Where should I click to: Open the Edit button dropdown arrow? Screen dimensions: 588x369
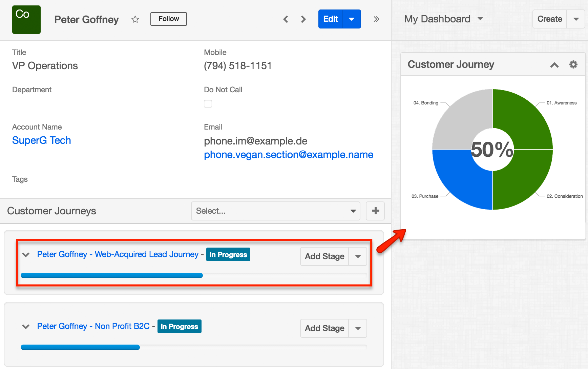(x=352, y=19)
